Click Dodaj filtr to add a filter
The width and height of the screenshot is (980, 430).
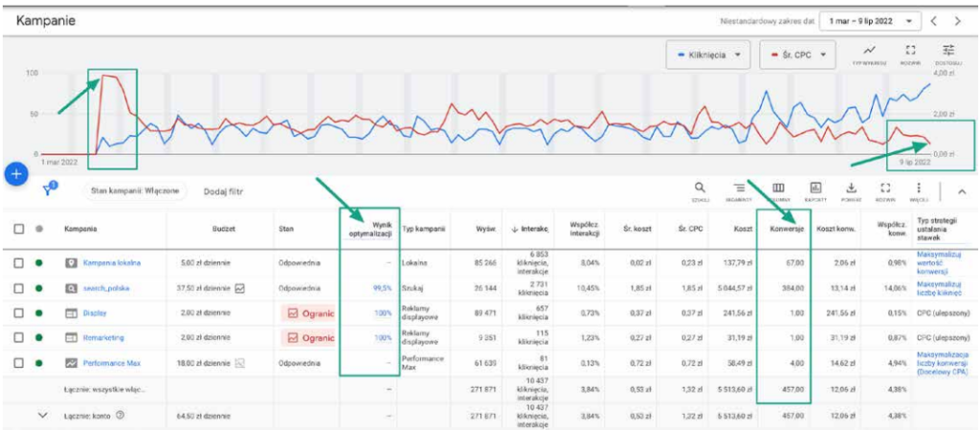coord(223,192)
